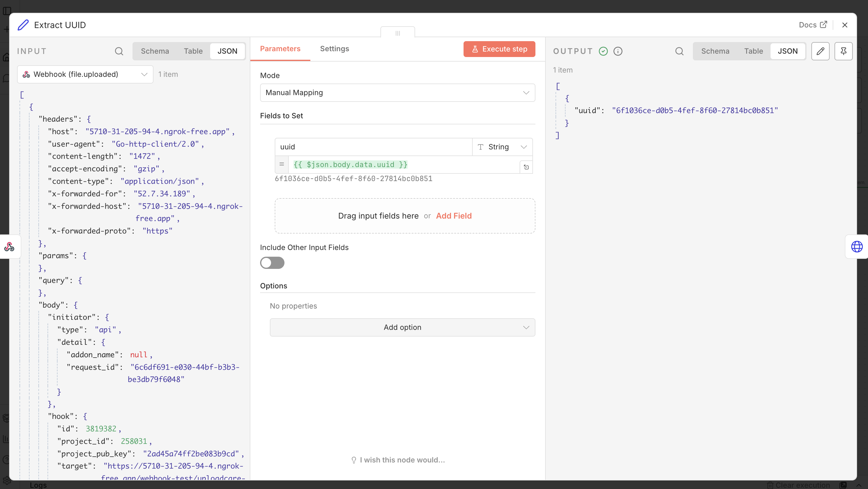
Task: Click the "project_pub_key" value in input
Action: (191, 454)
